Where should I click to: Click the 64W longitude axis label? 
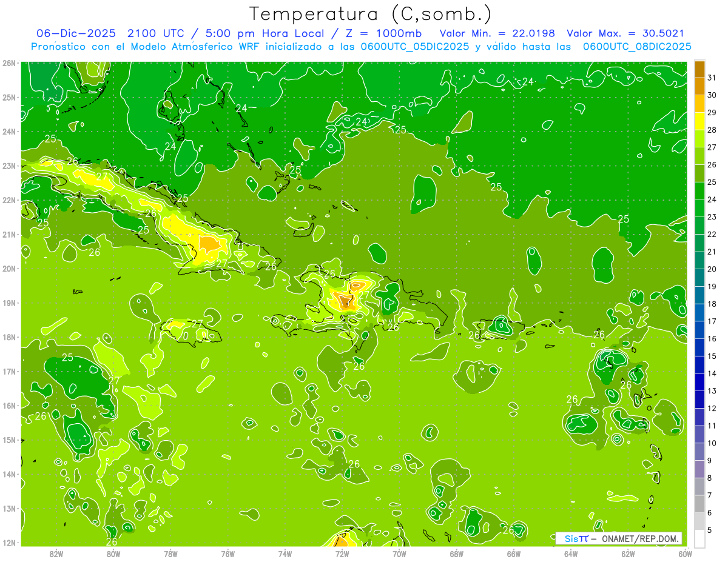[x=571, y=553]
